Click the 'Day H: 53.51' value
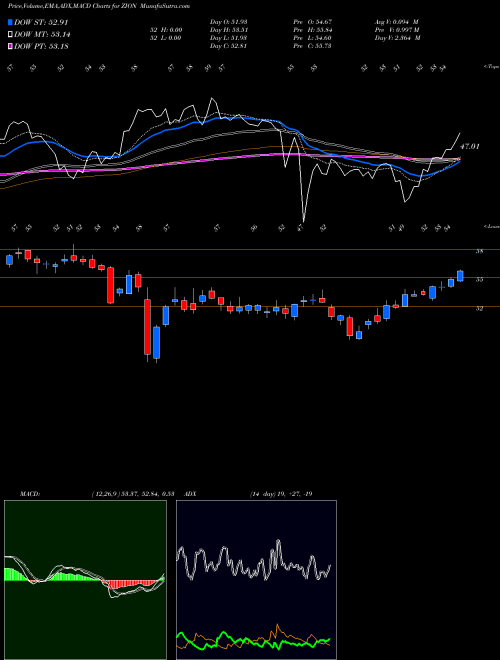The image size is (500, 660). click(228, 30)
